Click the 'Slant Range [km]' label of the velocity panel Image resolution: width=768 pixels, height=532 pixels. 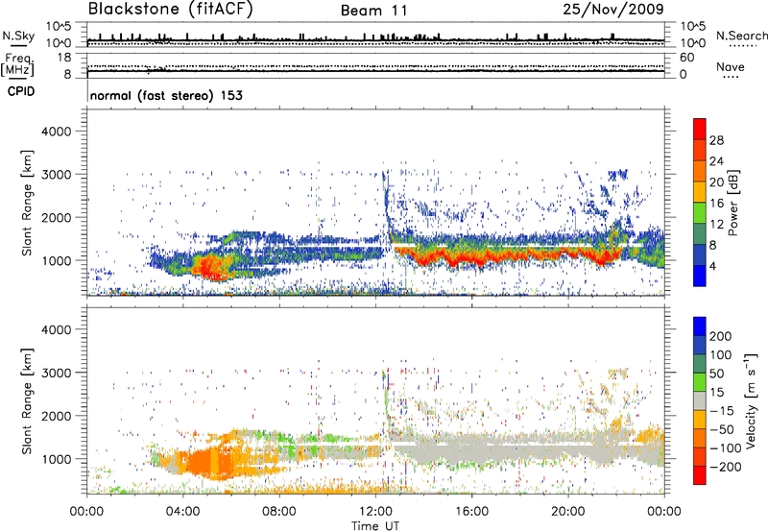click(27, 400)
